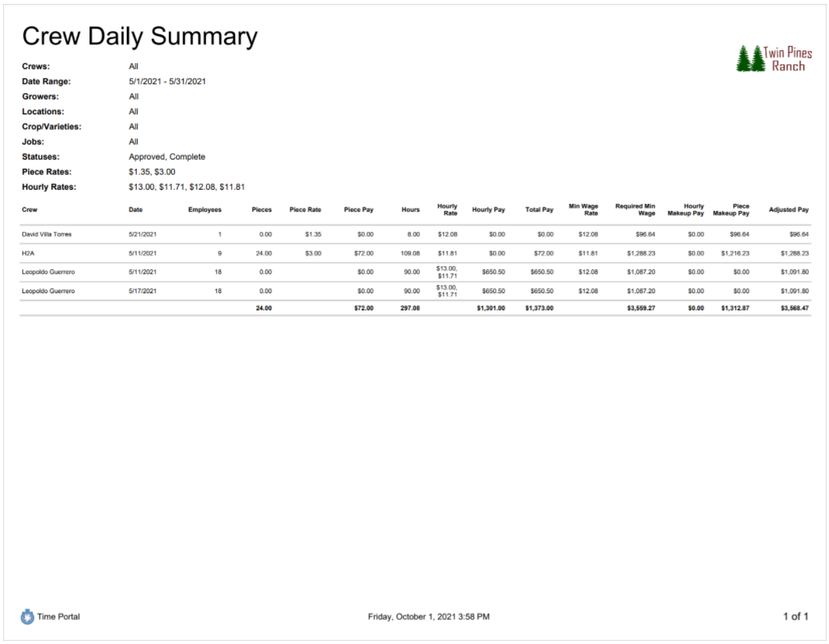This screenshot has width=829, height=644.
Task: Click the Date Range value 5/1/2021 - 5/31/2021
Action: click(167, 82)
